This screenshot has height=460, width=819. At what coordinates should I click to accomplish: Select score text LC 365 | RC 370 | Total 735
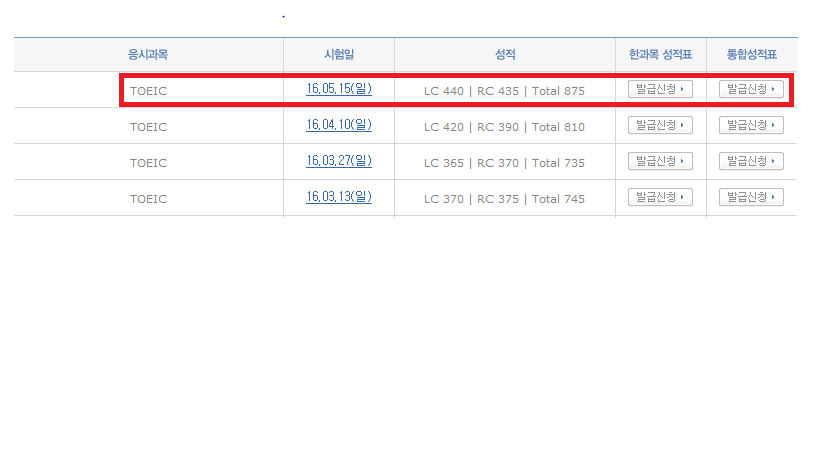(504, 163)
